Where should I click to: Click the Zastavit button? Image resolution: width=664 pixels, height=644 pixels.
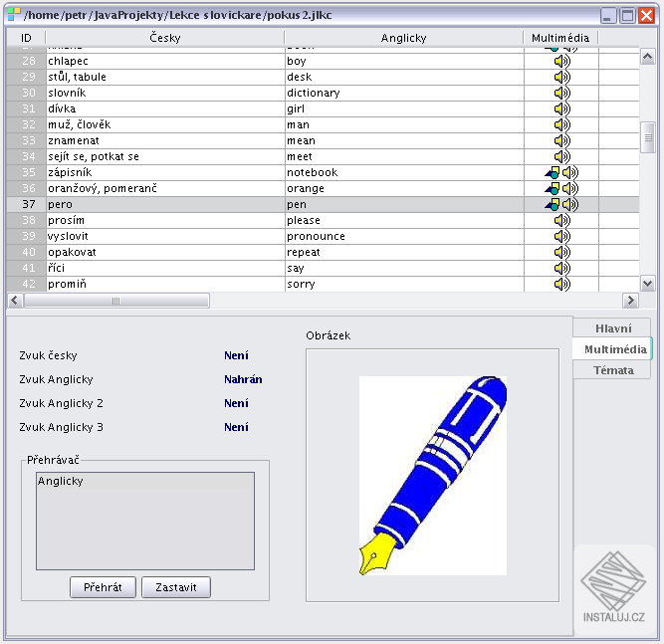point(176,587)
